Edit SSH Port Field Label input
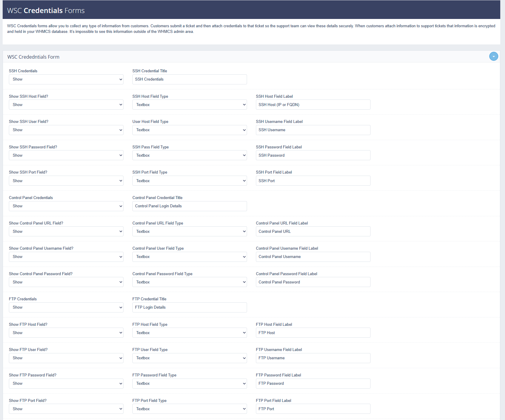505x420 pixels. 313,181
